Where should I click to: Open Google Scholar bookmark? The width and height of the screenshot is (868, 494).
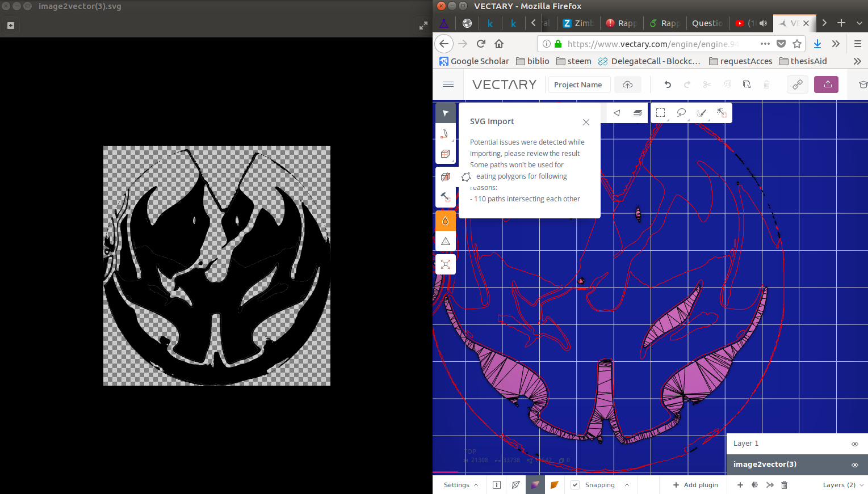point(474,61)
